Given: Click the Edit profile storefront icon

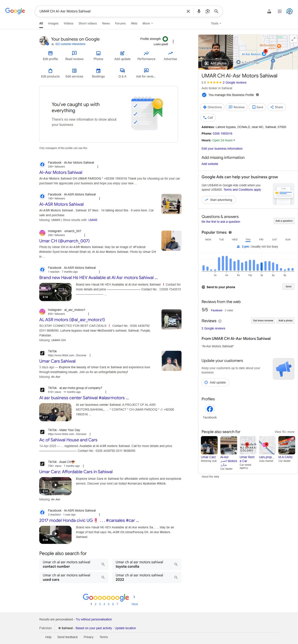Looking at the screenshot, I should pyautogui.click(x=50, y=53).
